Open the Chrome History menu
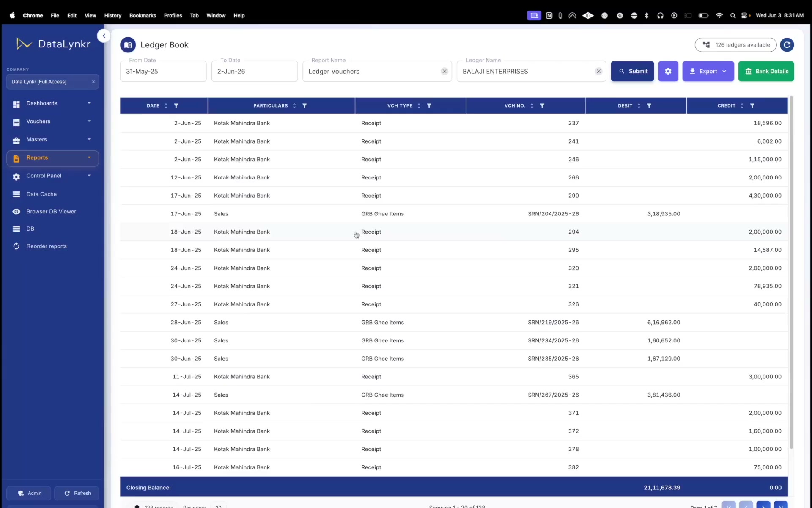Viewport: 812px width, 508px height. pyautogui.click(x=112, y=16)
